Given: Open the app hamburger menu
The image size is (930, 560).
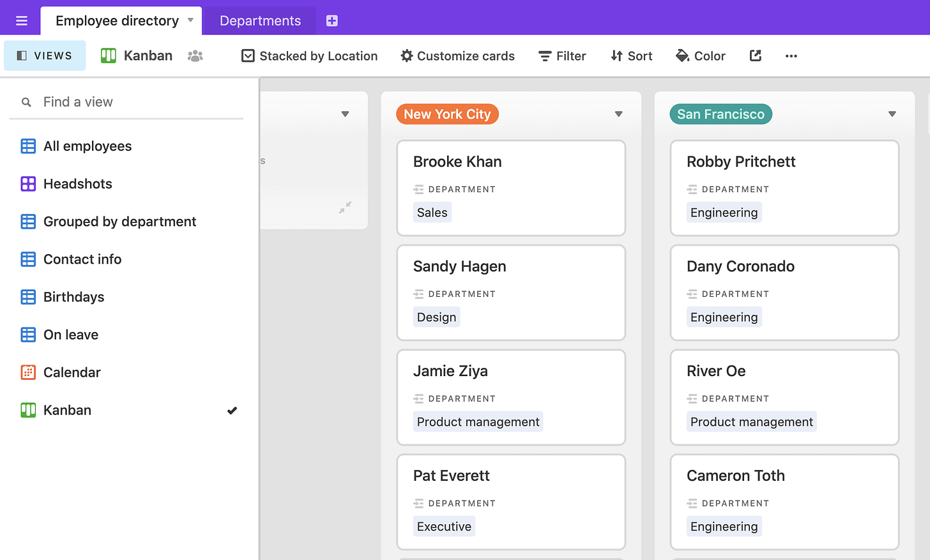Looking at the screenshot, I should pyautogui.click(x=20, y=20).
